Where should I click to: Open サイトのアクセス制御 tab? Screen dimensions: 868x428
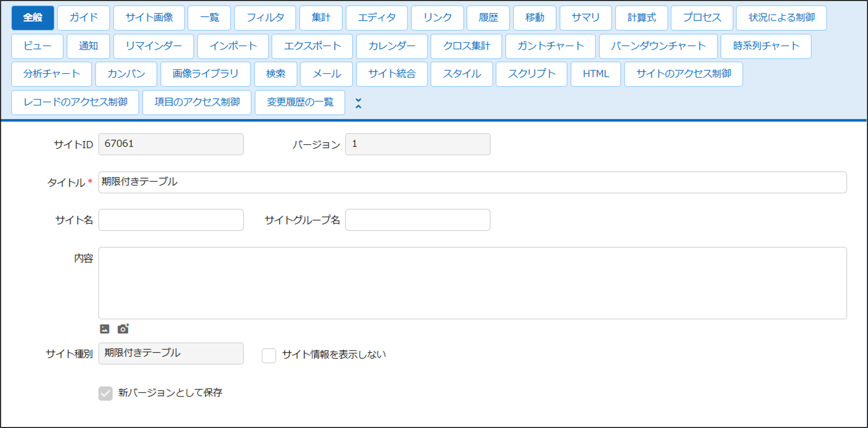(x=683, y=74)
